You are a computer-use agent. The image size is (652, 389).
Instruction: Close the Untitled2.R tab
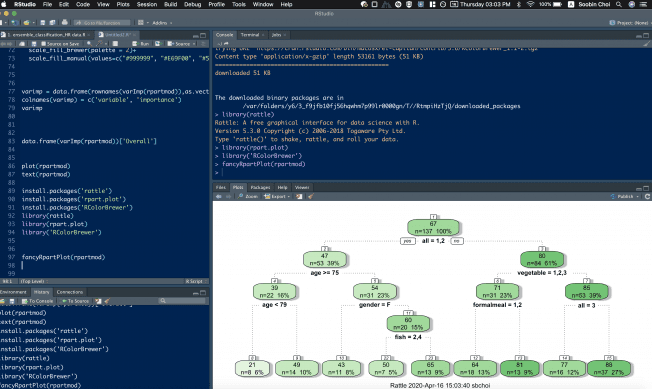[x=135, y=35]
